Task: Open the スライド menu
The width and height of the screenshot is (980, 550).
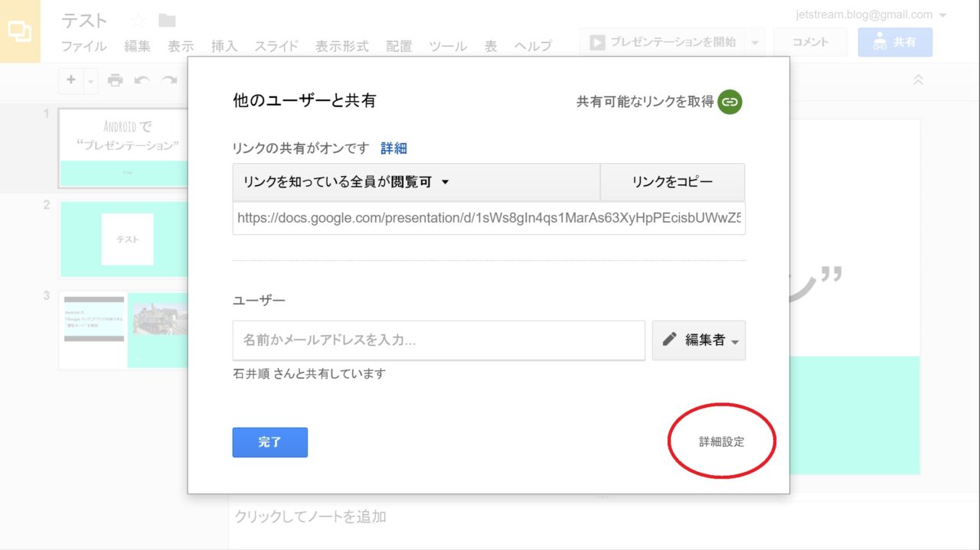Action: [276, 46]
